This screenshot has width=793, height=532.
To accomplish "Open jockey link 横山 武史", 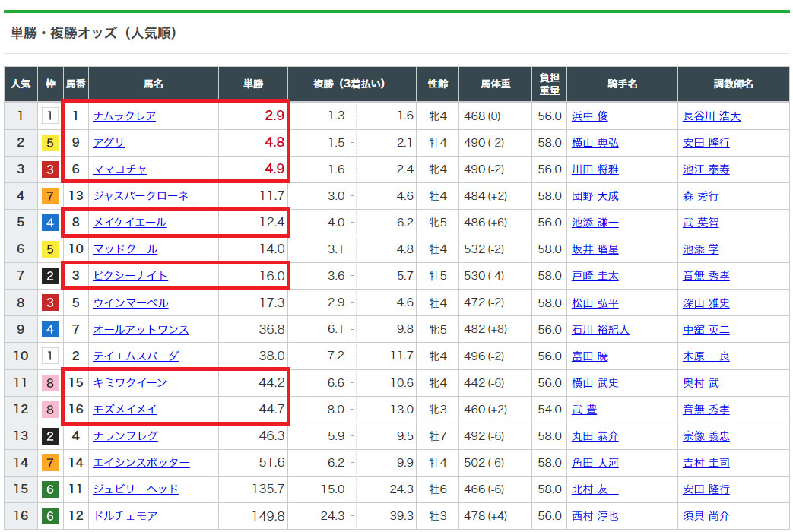I will (595, 383).
